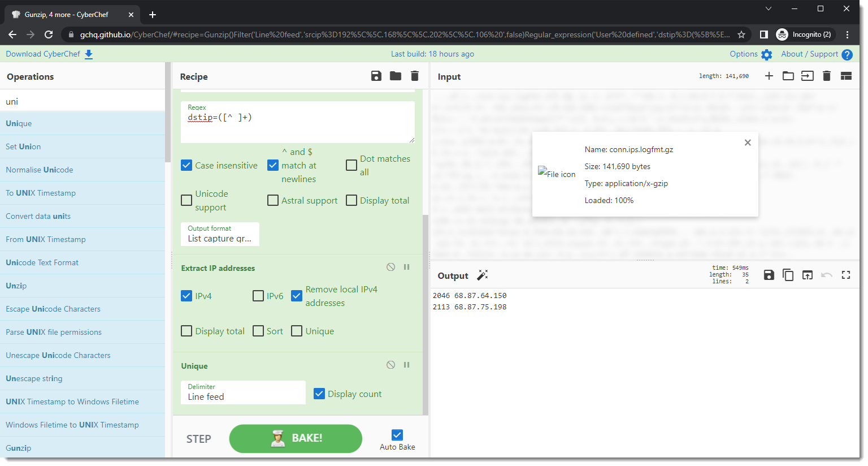Disable the Extract IP addresses operation
The width and height of the screenshot is (868, 466).
(x=390, y=267)
